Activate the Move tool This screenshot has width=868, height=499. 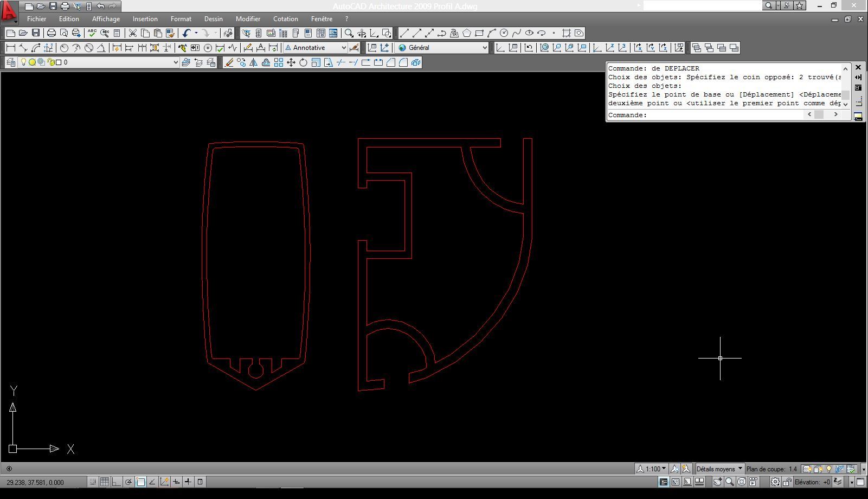(x=291, y=62)
